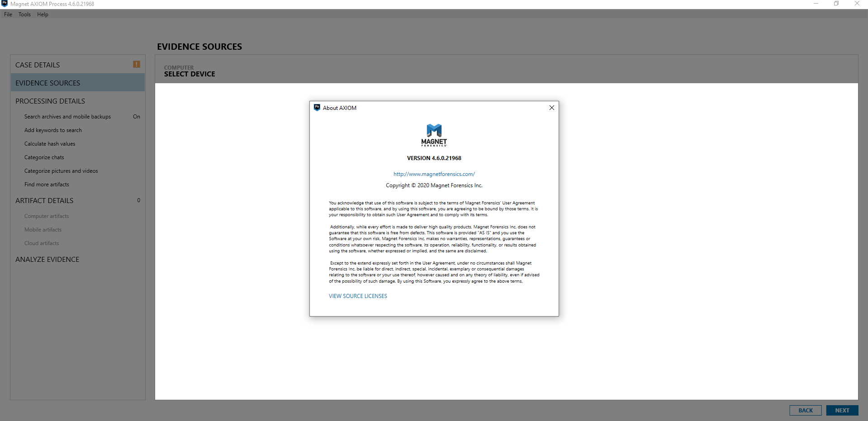This screenshot has height=421, width=868.
Task: Open View Source Licenses link
Action: (358, 296)
